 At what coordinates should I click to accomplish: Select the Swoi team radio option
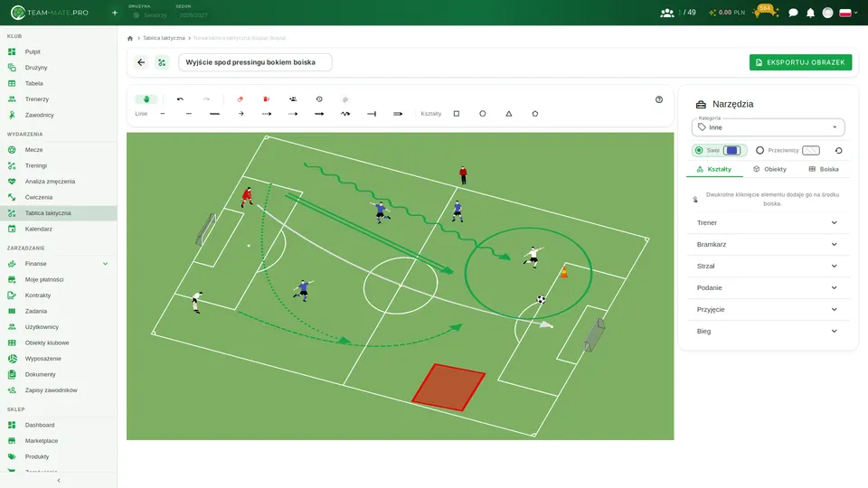699,151
